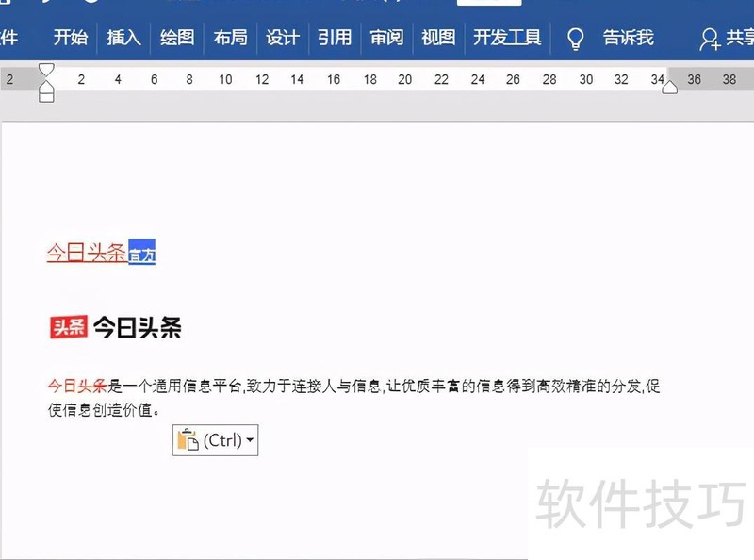Open the 审阅 ribbon tab

[x=386, y=38]
